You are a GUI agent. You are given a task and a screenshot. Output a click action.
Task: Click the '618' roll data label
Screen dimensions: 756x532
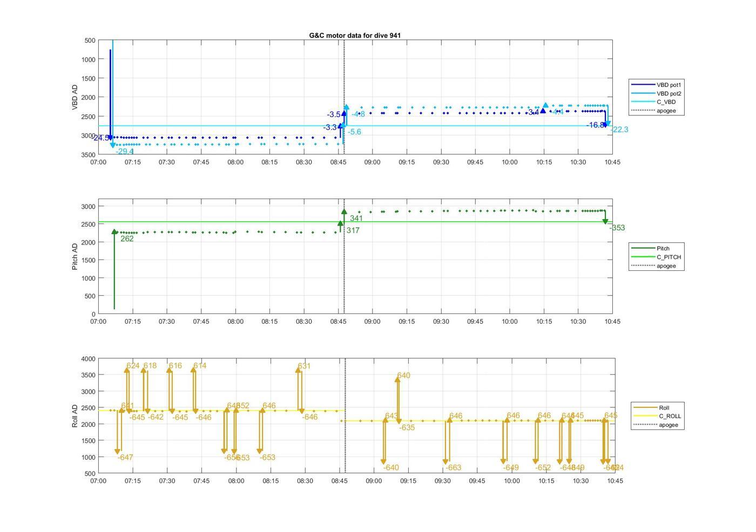click(x=150, y=365)
